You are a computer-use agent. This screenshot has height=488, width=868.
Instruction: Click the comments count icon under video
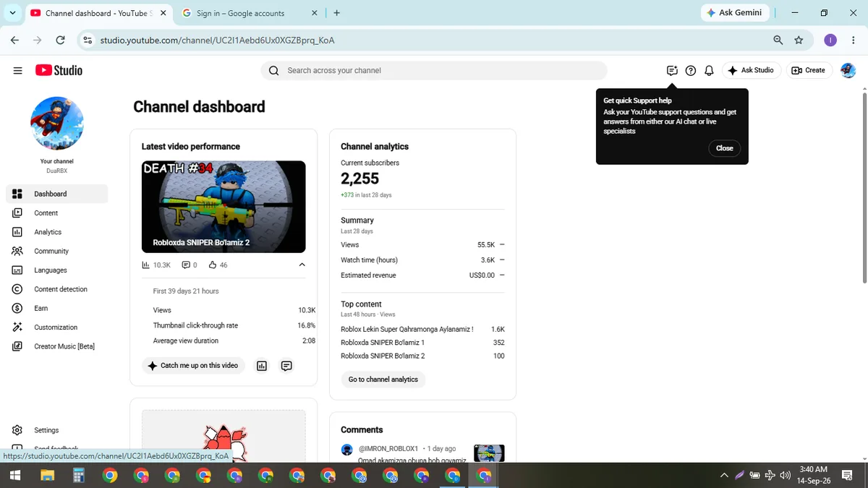point(186,265)
